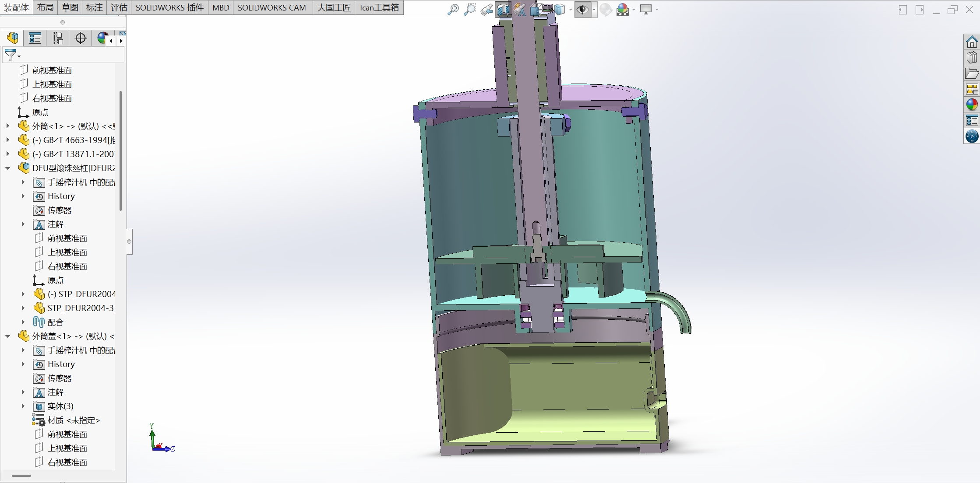Click the Apply Scene icon
The width and height of the screenshot is (980, 483).
tap(622, 9)
